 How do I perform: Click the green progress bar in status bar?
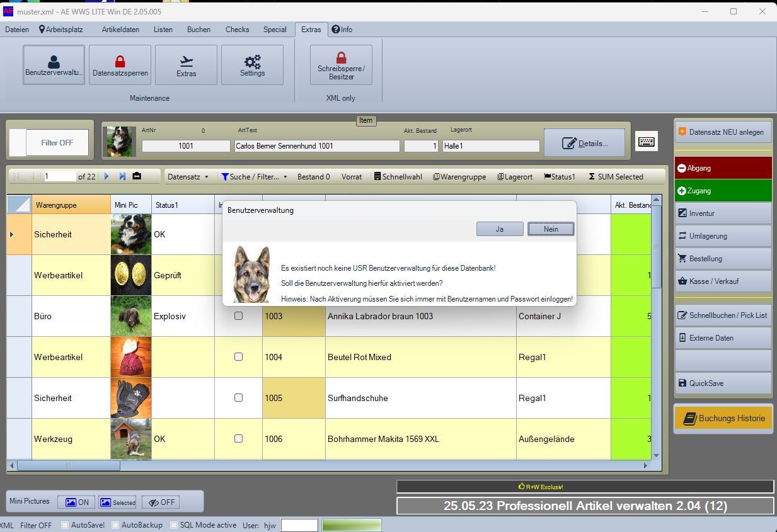(x=352, y=525)
